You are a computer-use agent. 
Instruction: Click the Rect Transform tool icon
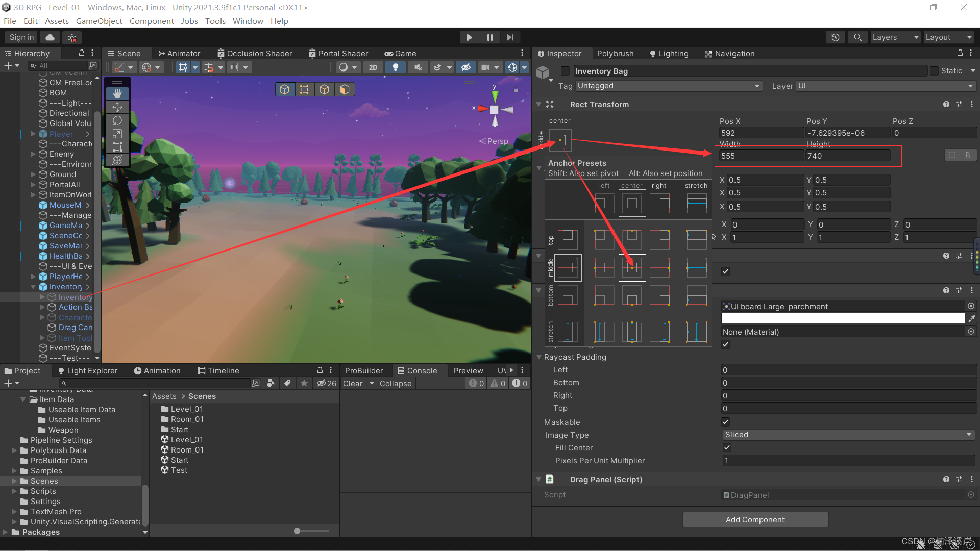tap(117, 146)
